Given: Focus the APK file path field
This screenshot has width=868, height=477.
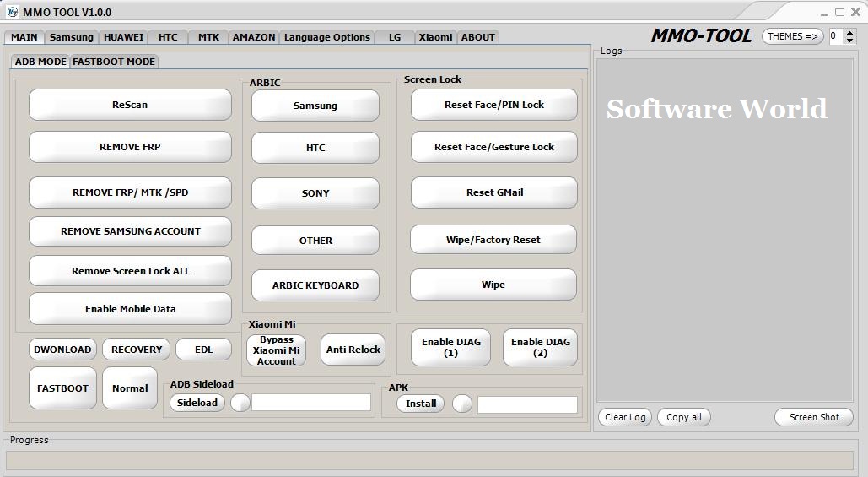Looking at the screenshot, I should 527,404.
